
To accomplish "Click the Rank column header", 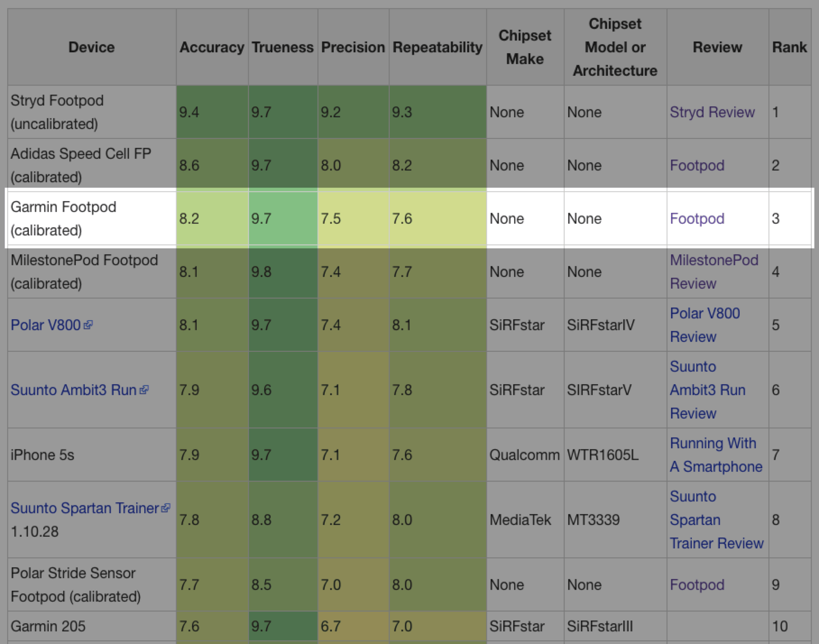I will pyautogui.click(x=789, y=47).
